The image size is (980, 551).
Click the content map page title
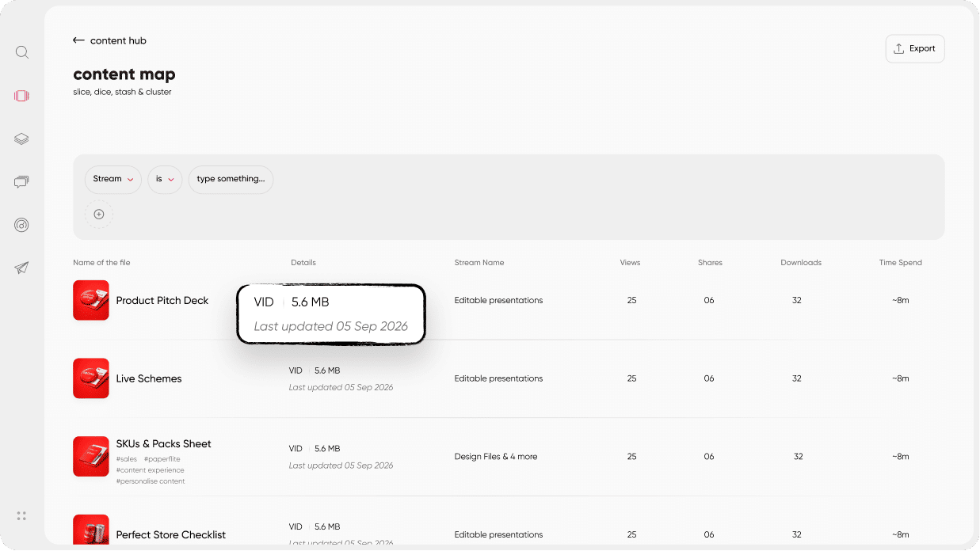[x=124, y=74]
